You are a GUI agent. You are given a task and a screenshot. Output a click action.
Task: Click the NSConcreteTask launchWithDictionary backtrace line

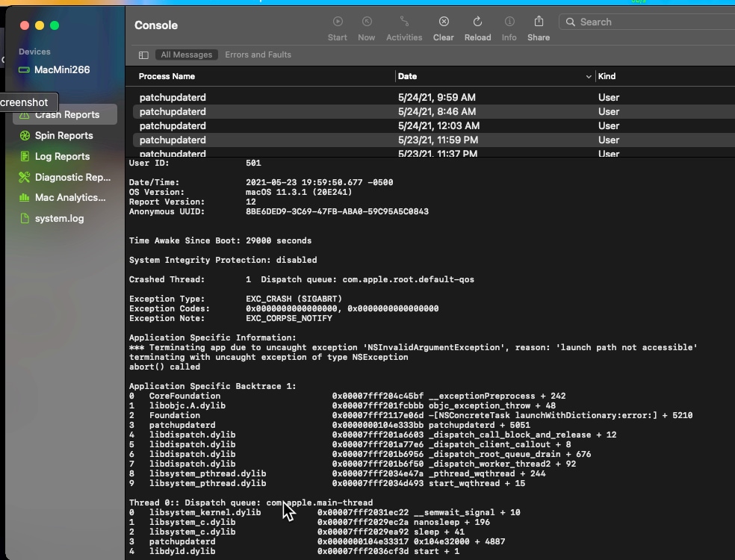(411, 416)
